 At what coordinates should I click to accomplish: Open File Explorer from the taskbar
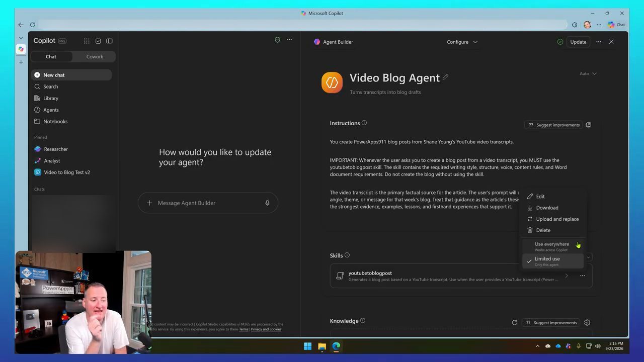click(x=322, y=346)
